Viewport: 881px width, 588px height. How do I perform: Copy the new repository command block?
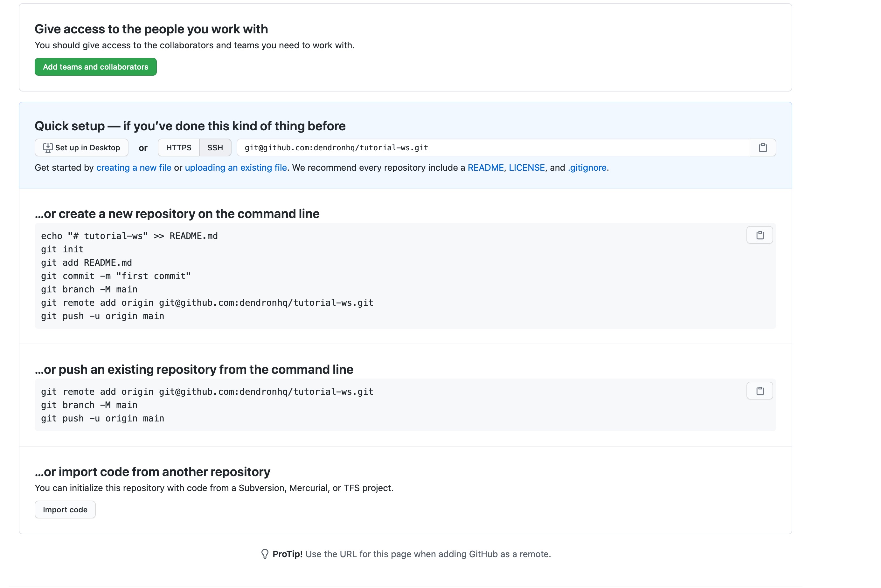[x=760, y=235]
